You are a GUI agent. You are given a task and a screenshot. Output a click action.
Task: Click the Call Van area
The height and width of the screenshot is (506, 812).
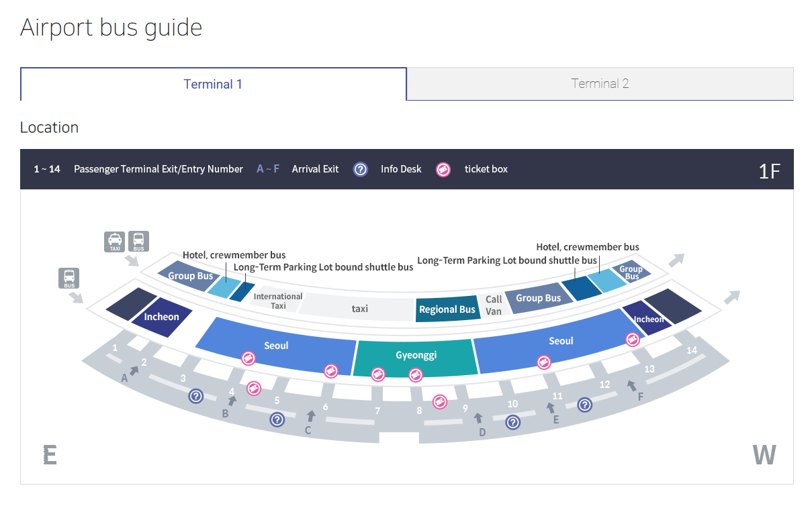494,305
